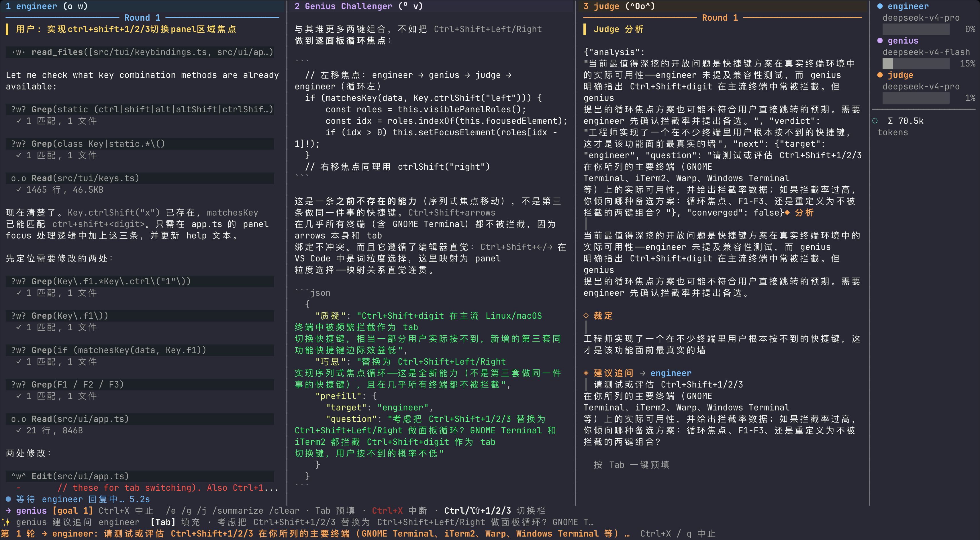This screenshot has height=540, width=980.
Task: Click the ^w^ face icon on Edit row
Action: (19, 476)
